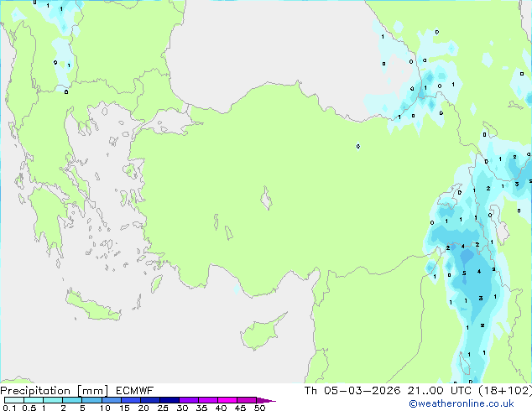Click the legend value "25"

pyautogui.click(x=163, y=408)
